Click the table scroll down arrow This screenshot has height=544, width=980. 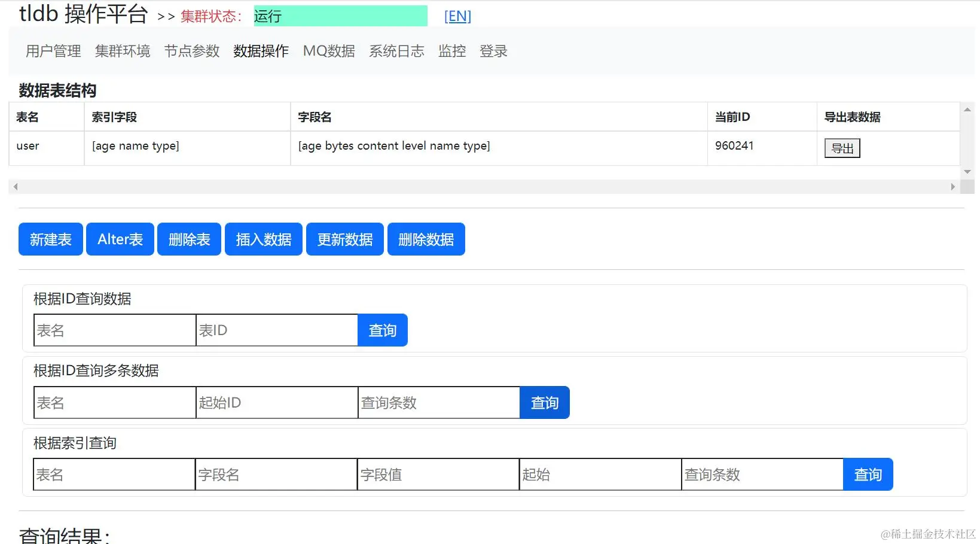point(967,172)
